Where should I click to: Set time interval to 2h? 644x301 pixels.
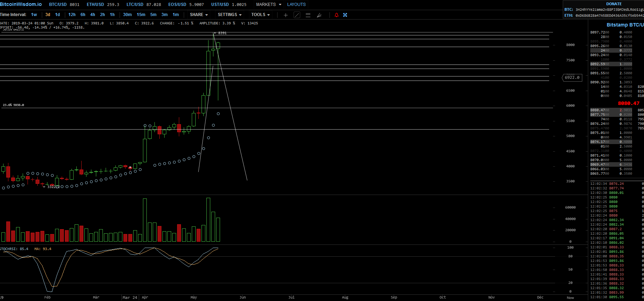click(x=103, y=15)
